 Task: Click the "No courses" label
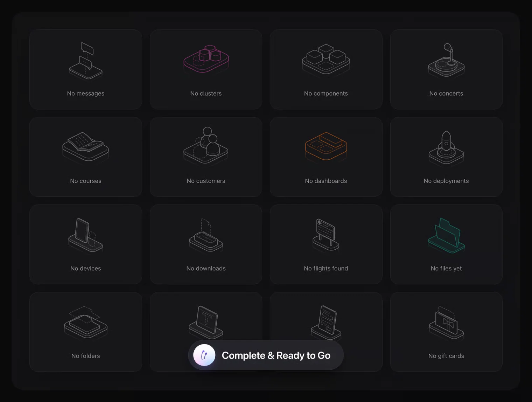(x=86, y=181)
